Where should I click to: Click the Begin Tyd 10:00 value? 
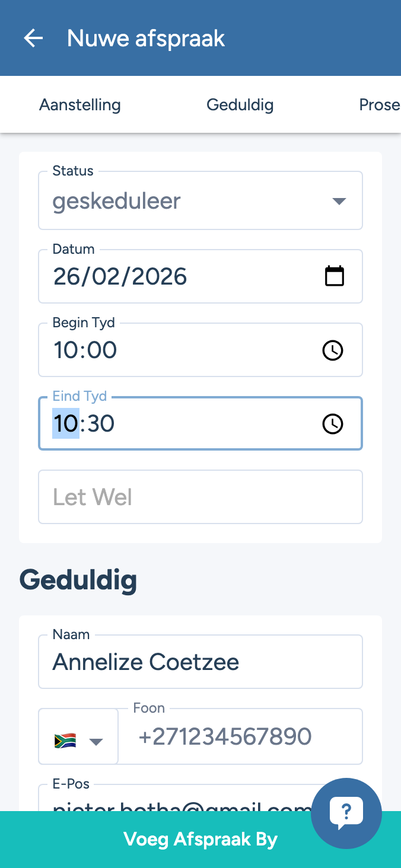point(85,350)
